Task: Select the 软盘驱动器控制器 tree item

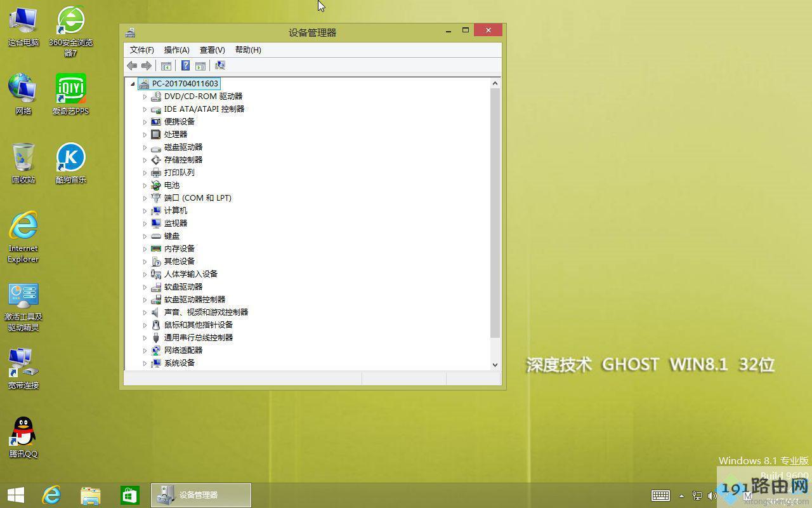Action: coord(195,299)
